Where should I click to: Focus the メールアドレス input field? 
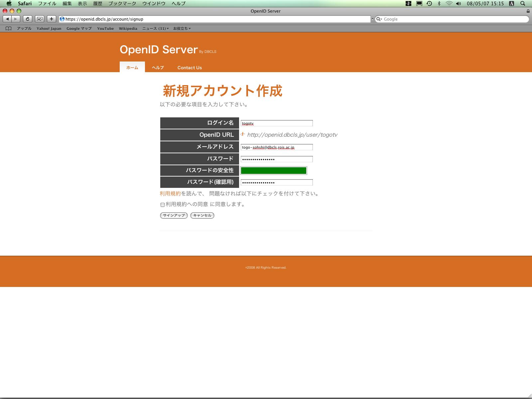click(x=276, y=147)
